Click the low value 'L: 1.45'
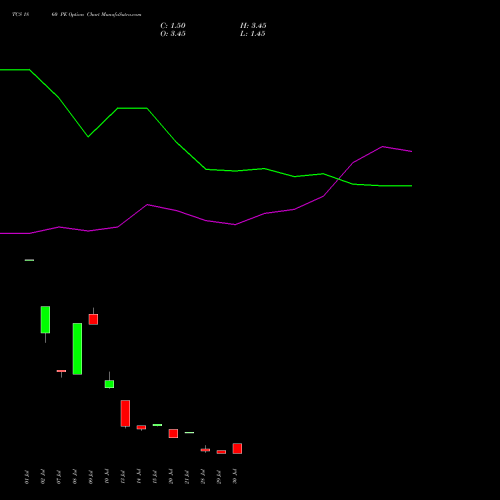Screen dimensions: 500x500 [x=253, y=34]
